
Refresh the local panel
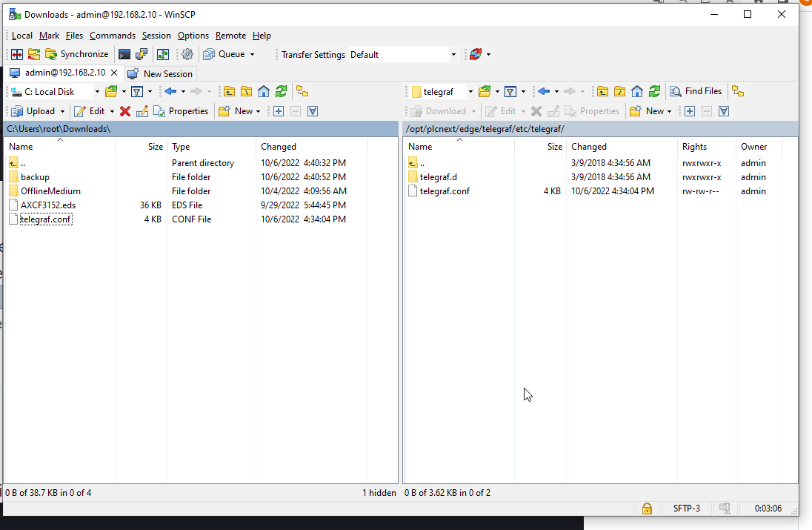pos(282,92)
